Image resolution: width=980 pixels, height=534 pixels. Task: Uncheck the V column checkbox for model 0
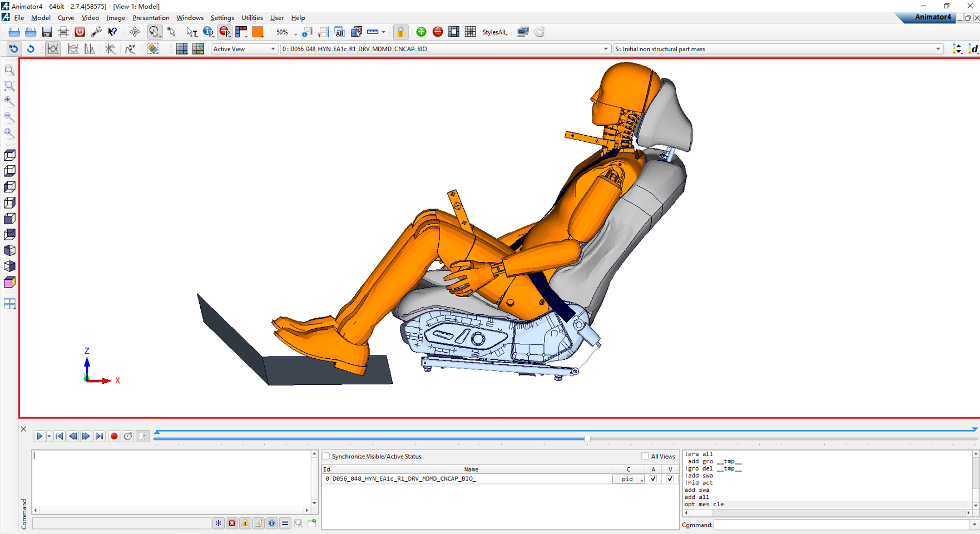click(670, 479)
